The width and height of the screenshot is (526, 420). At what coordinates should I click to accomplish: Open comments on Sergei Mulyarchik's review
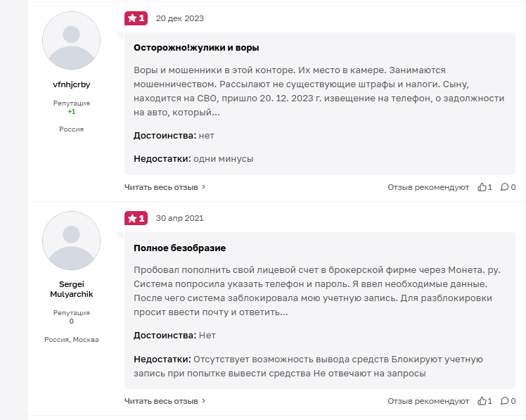[x=504, y=401]
